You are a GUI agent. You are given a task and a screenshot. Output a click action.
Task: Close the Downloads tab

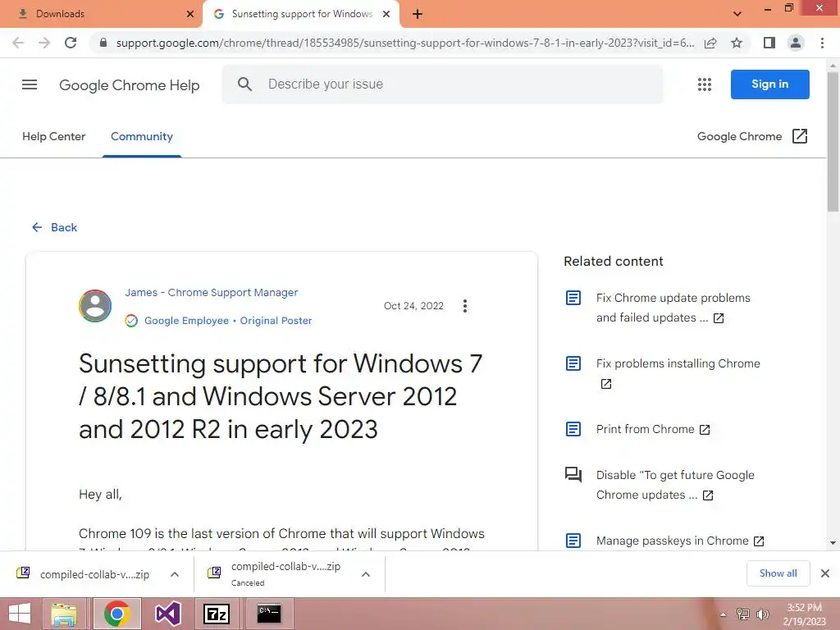(189, 14)
